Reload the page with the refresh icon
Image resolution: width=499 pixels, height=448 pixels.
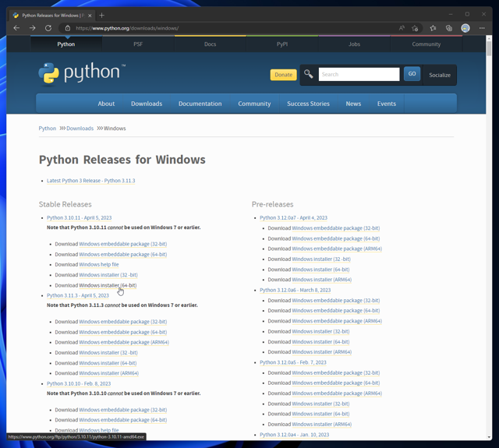click(x=48, y=28)
